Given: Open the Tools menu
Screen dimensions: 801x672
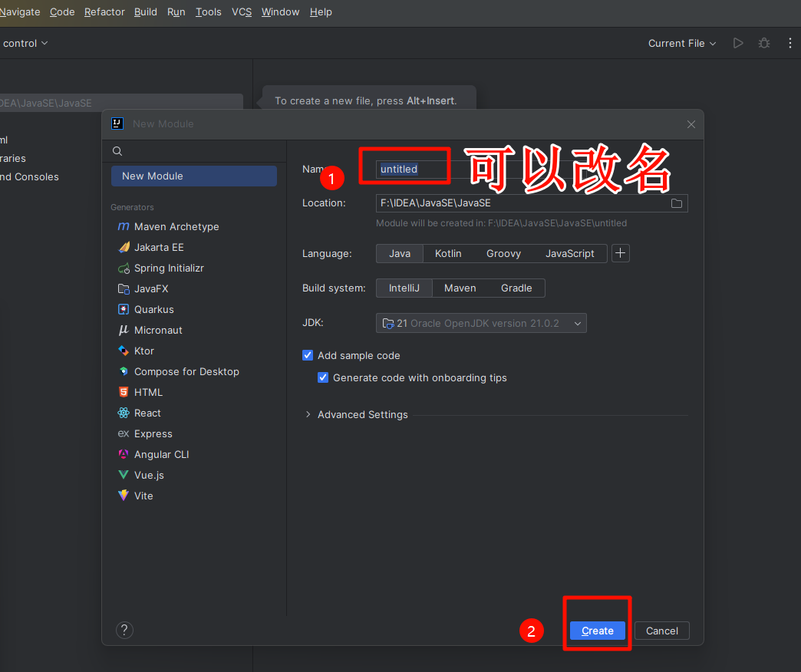Looking at the screenshot, I should (x=209, y=12).
